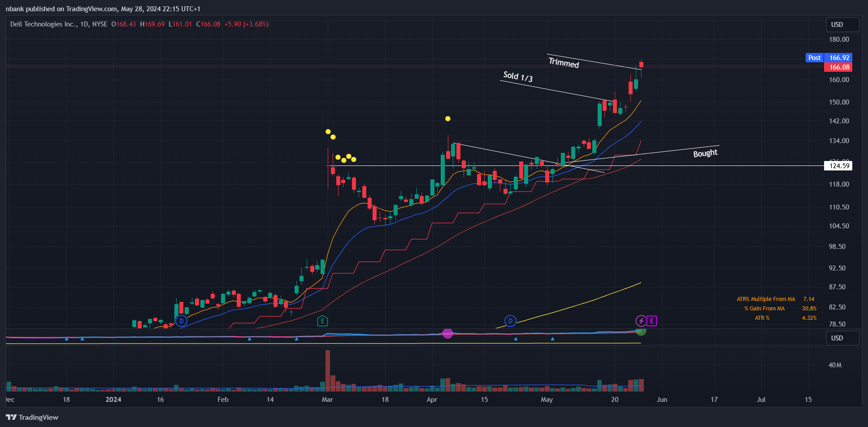Screen dimensions: 868x427
Task: Click the green E earnings marker near March
Action: 322,321
